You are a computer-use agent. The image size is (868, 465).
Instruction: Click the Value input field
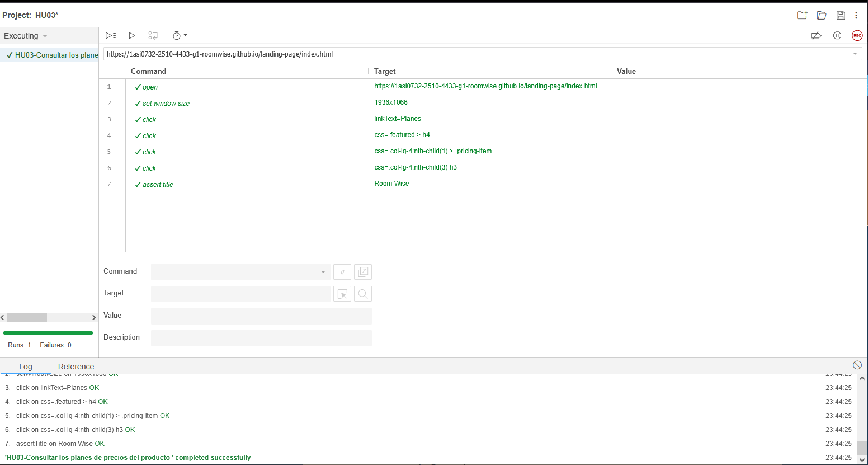[261, 316]
